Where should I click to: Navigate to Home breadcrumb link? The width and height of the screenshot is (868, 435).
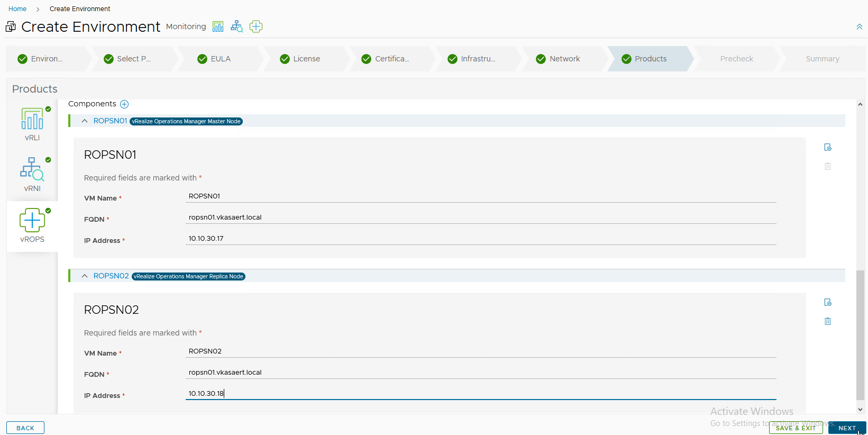pyautogui.click(x=17, y=9)
